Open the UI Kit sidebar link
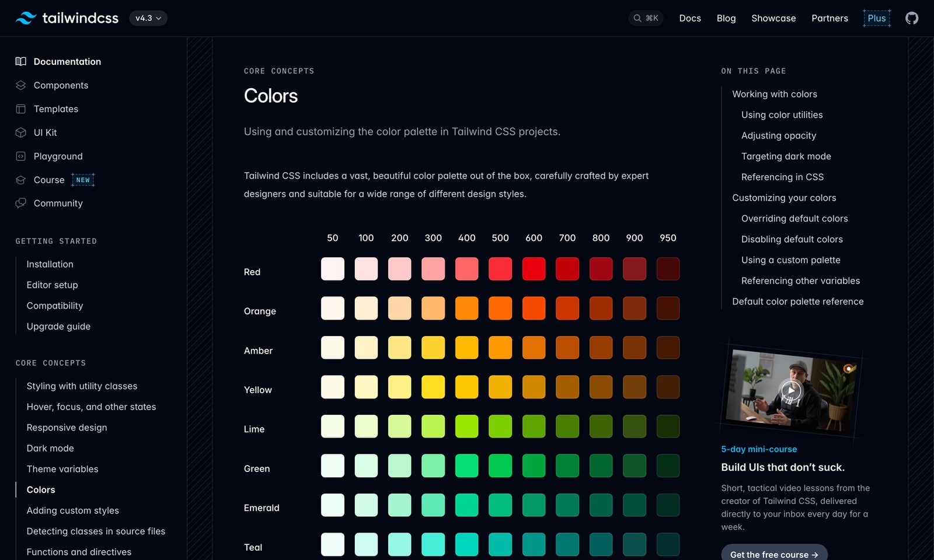Image resolution: width=934 pixels, height=560 pixels. coord(46,132)
